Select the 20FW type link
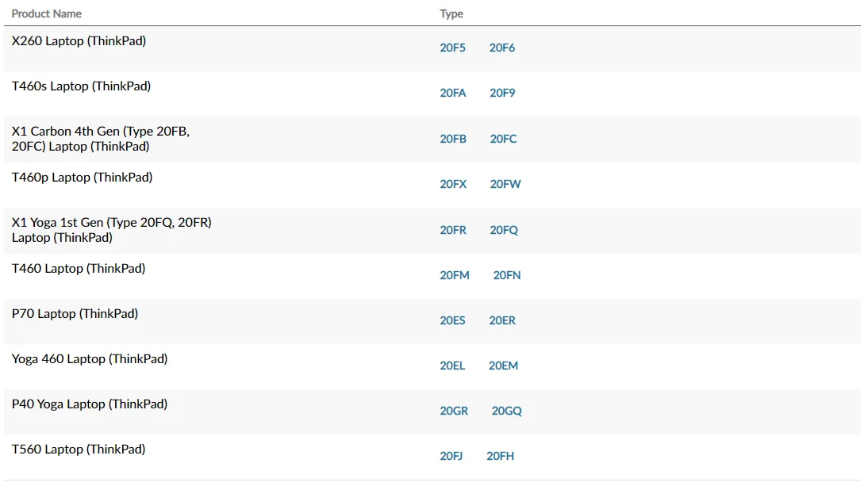 [x=505, y=184]
